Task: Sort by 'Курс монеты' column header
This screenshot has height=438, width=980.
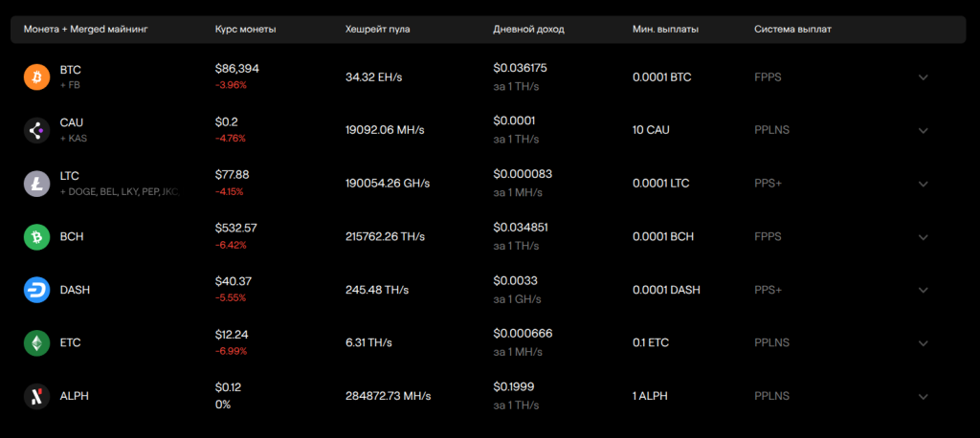Action: point(245,30)
